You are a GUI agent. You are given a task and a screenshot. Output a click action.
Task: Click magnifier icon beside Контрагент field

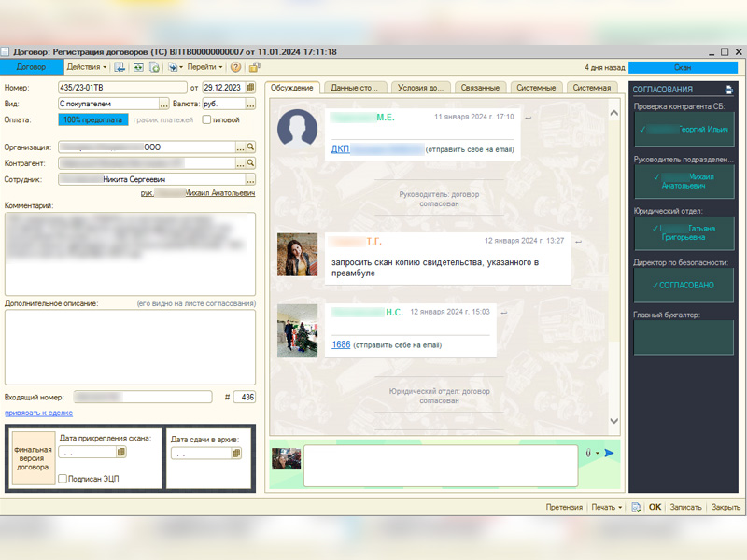(x=250, y=163)
